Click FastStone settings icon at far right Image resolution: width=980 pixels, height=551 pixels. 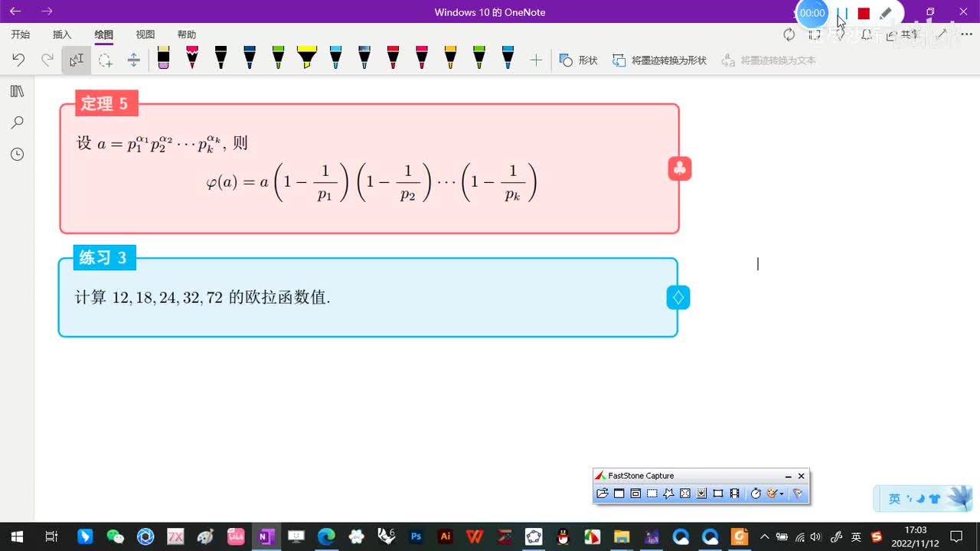[797, 494]
